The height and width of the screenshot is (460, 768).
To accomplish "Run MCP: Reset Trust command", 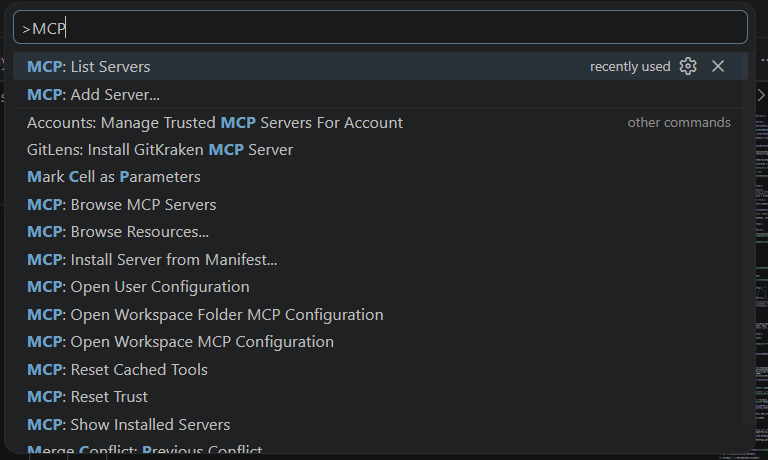I will (380, 396).
